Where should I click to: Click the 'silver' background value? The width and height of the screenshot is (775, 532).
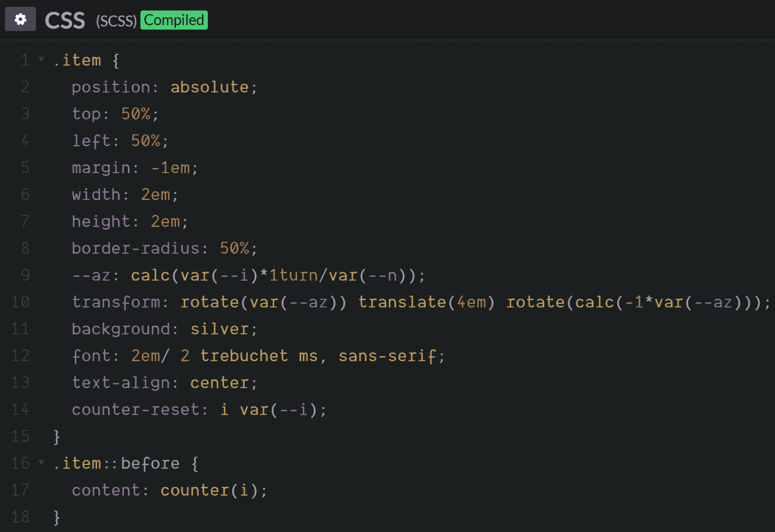(x=219, y=329)
